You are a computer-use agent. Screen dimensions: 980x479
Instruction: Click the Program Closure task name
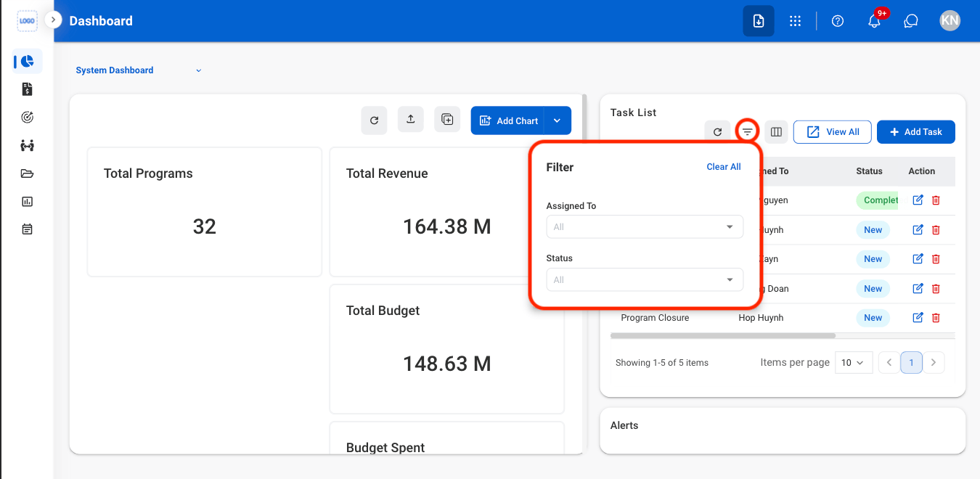(655, 318)
